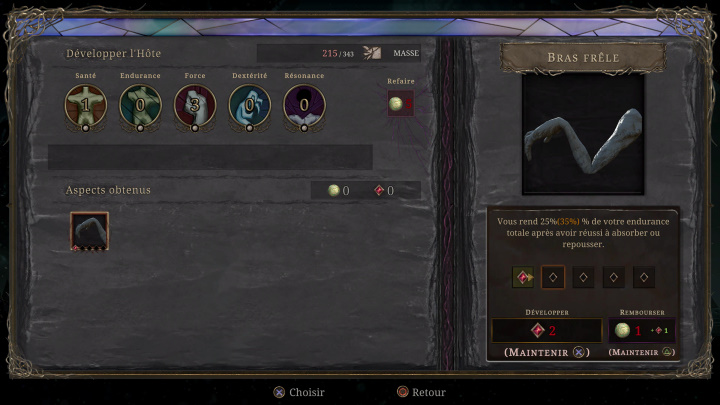Select the Bras Frêle aspect thumbnail
This screenshot has width=720, height=405.
click(90, 231)
